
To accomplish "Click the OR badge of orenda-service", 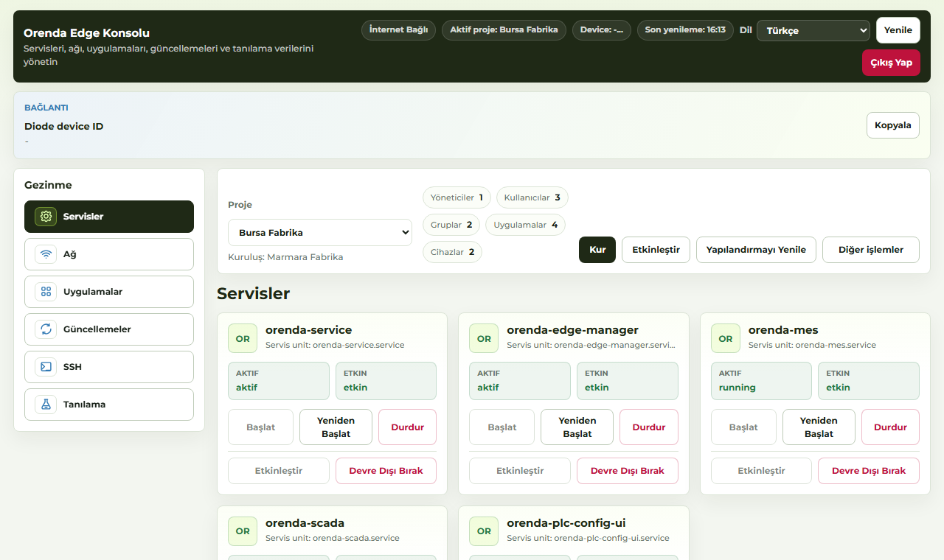I will [x=243, y=339].
